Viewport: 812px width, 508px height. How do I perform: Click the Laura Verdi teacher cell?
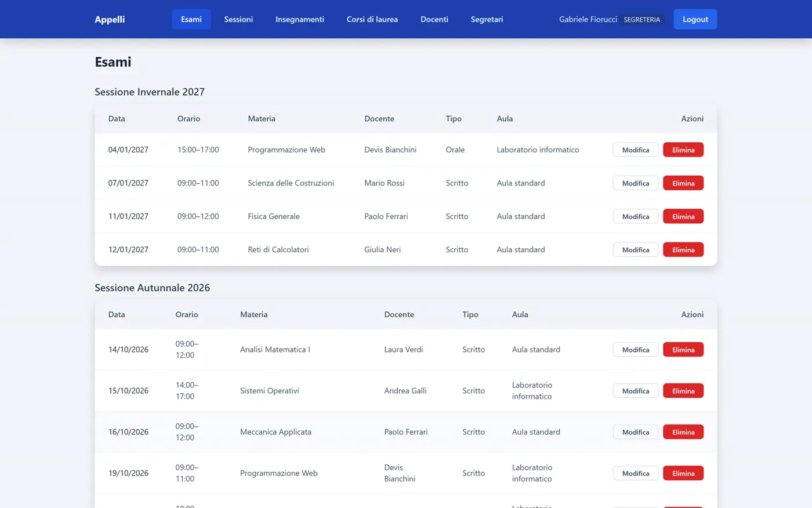[404, 350]
